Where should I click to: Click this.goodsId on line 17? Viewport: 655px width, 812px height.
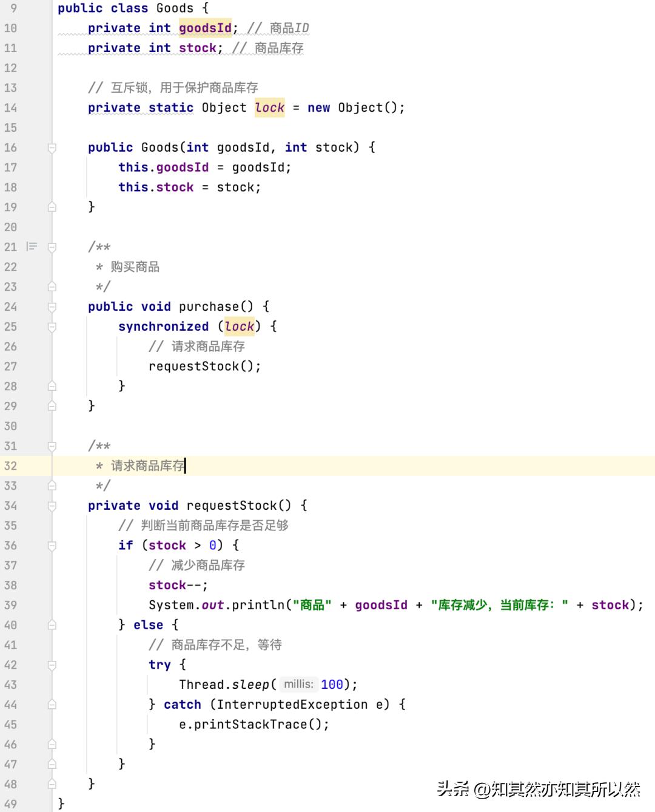pos(163,167)
